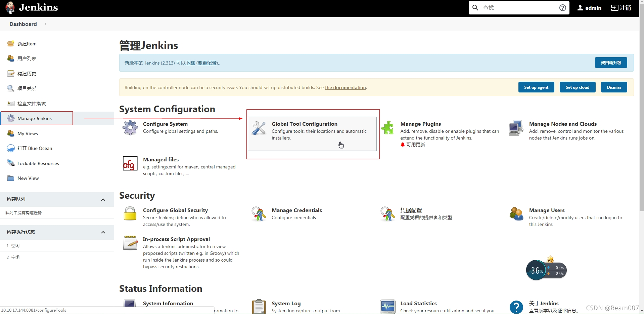Image resolution: width=644 pixels, height=314 pixels.
Task: Open 'the documentation' link
Action: tap(345, 87)
